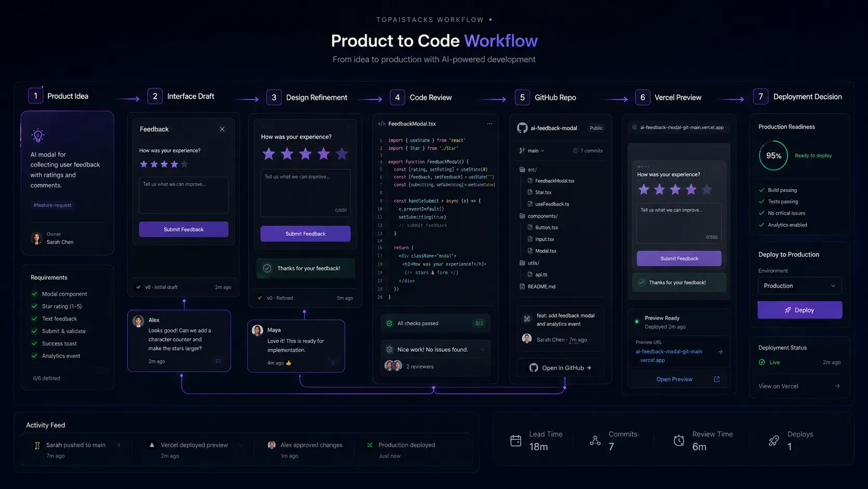Click the utils/ folder icon
The image size is (868, 489).
coord(522,263)
